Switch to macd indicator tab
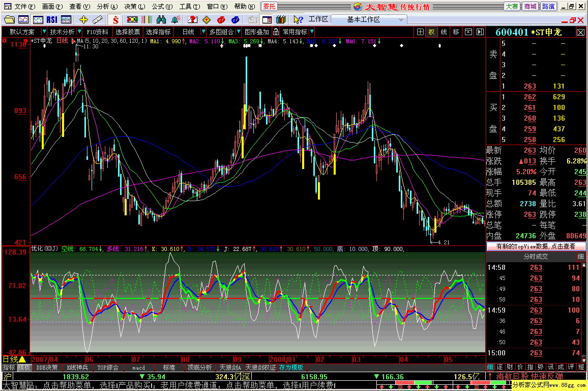 (139, 368)
